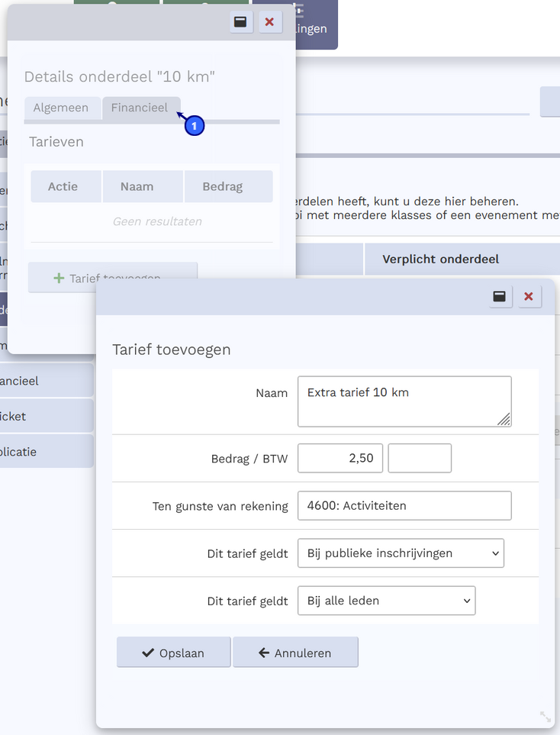The image size is (560, 735).
Task: Focus the Naam field with "Extra tarief 10 km"
Action: point(403,401)
